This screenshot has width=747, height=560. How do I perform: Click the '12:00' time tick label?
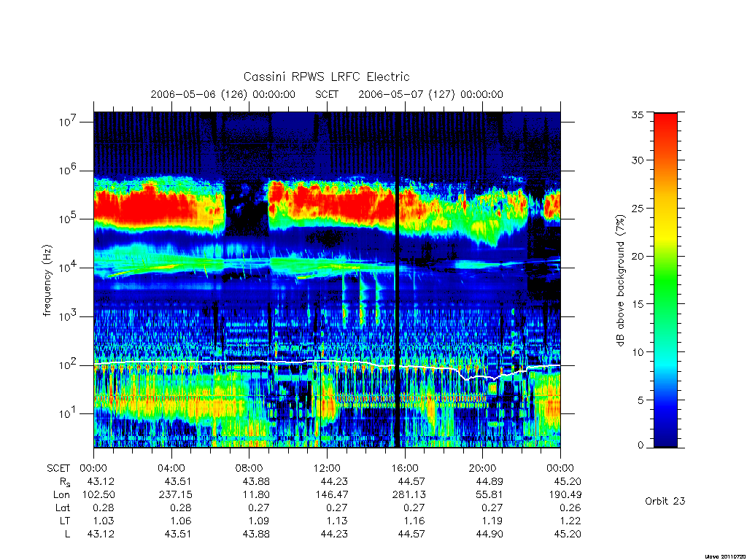(x=327, y=468)
